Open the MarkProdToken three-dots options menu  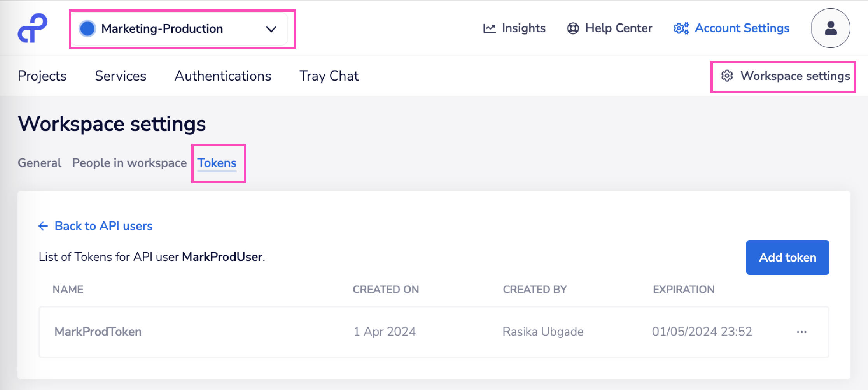(x=801, y=332)
